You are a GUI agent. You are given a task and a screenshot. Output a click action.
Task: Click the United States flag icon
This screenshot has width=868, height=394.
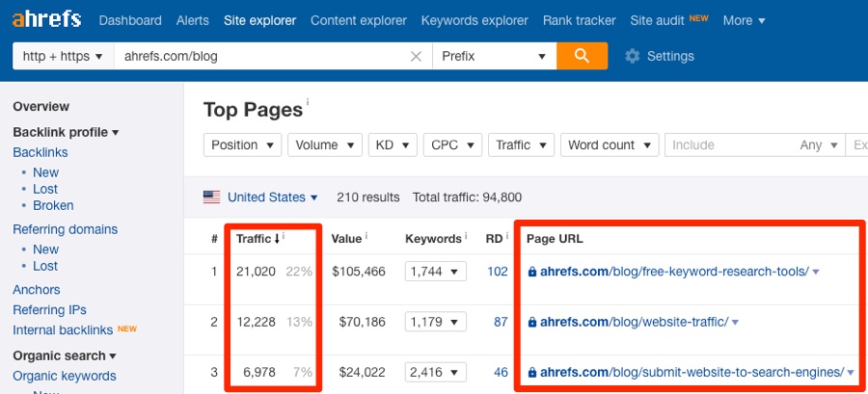(x=211, y=197)
